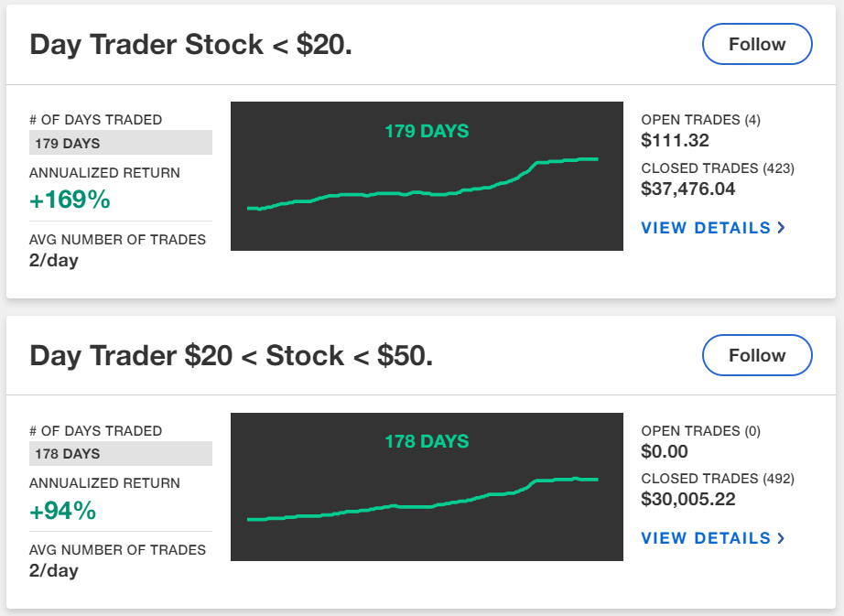Image resolution: width=844 pixels, height=616 pixels.
Task: Click the chevron beside bottom VIEW DETAILS link
Action: [783, 538]
